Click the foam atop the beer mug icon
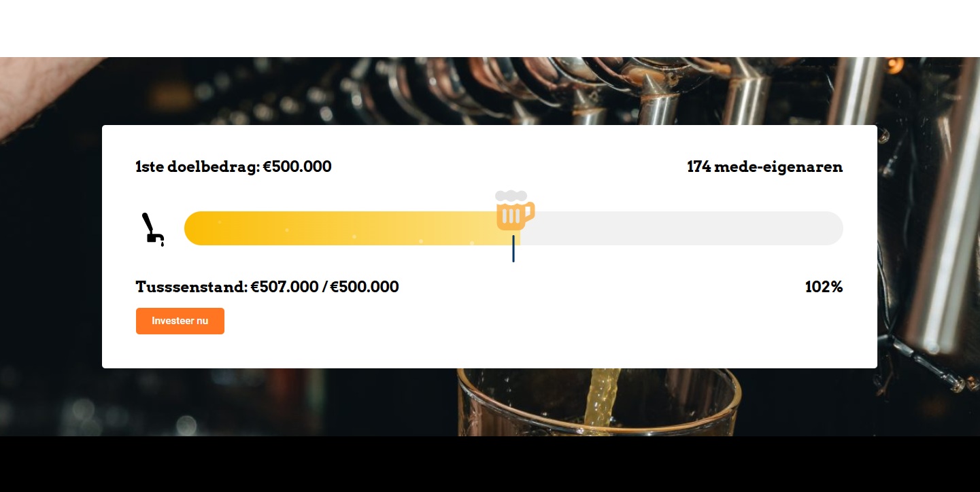Screen dimensions: 980x492 (x=511, y=196)
